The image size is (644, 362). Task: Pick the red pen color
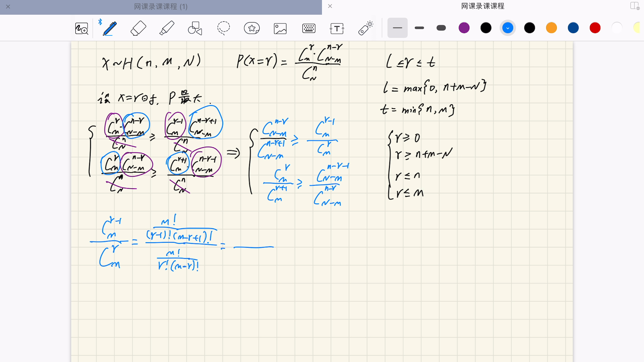click(x=595, y=28)
